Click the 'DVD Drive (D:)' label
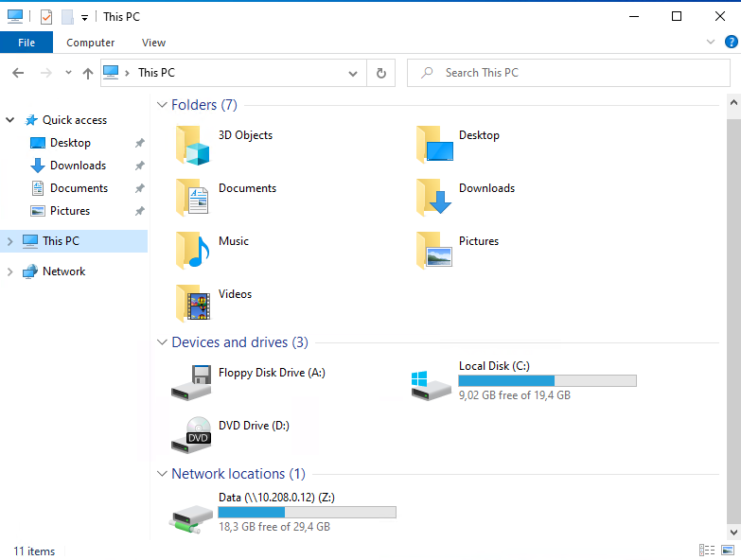 (254, 426)
